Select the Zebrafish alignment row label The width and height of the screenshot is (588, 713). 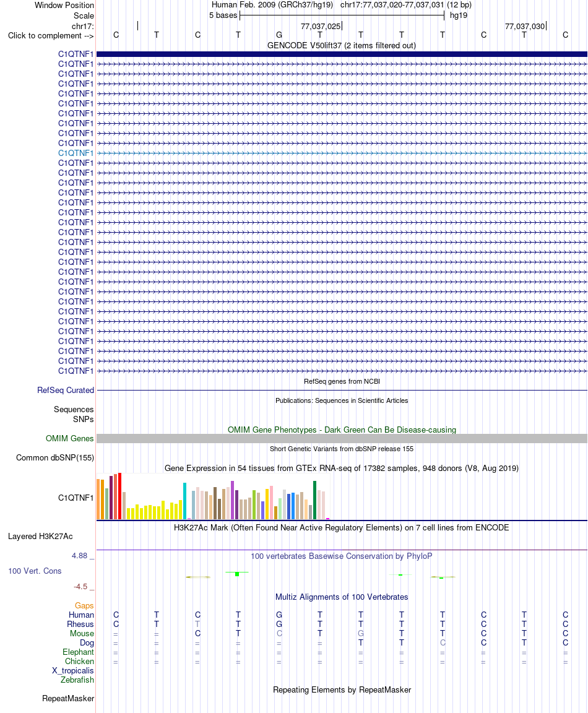77,680
